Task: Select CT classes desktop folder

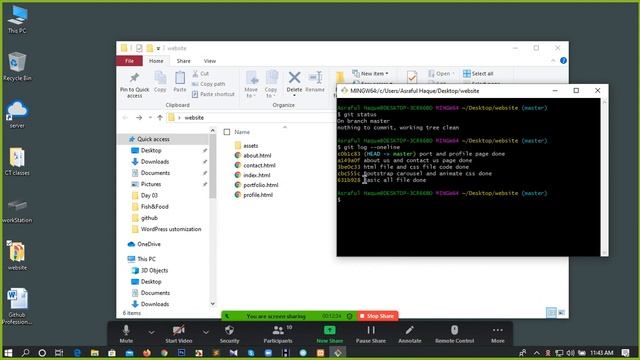Action: 17,161
